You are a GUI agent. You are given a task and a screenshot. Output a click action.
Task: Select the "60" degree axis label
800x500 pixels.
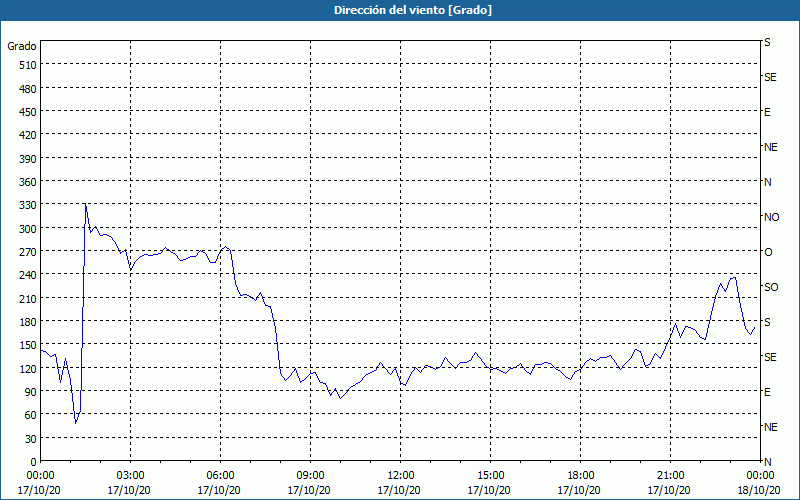31,415
